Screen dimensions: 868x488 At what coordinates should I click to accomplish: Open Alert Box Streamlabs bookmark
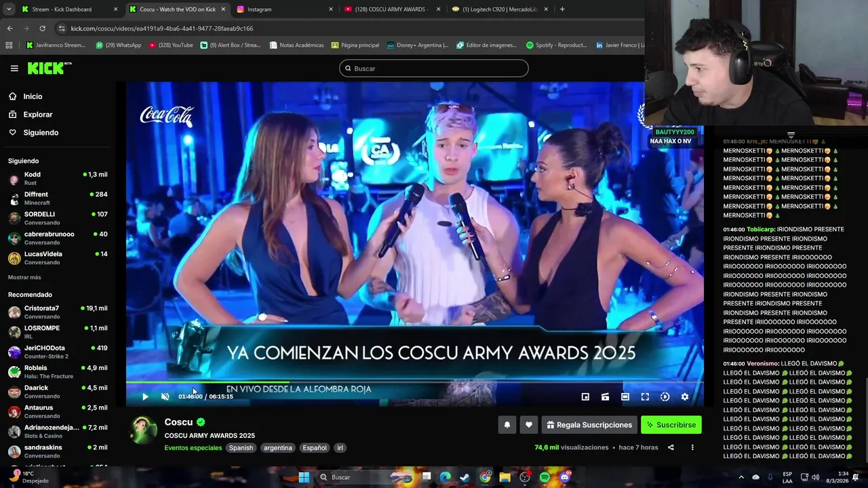click(x=230, y=45)
